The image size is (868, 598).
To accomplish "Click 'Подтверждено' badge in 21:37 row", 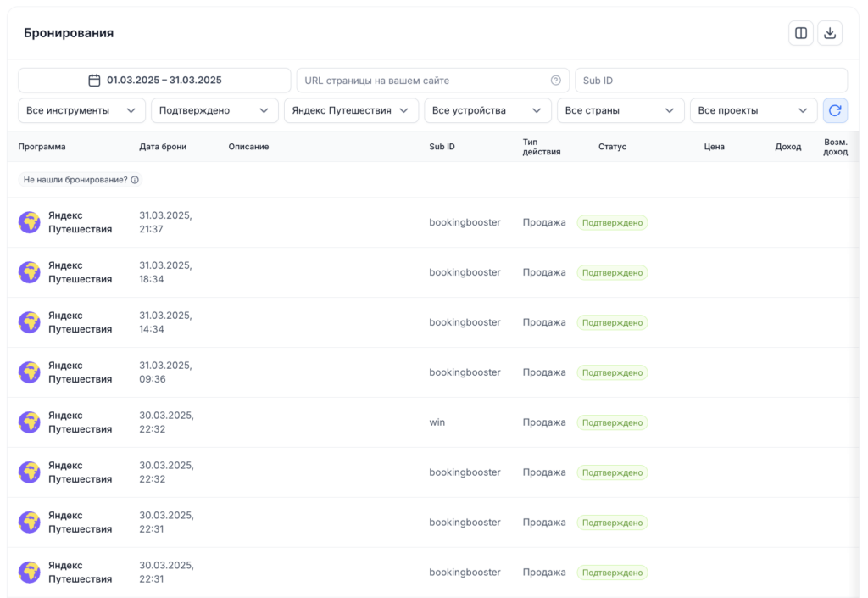I will click(612, 222).
